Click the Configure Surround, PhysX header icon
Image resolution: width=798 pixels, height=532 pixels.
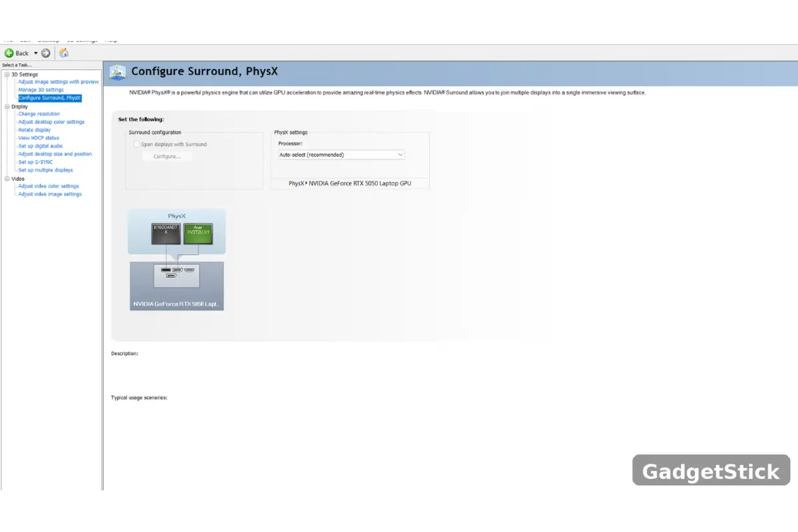point(118,71)
